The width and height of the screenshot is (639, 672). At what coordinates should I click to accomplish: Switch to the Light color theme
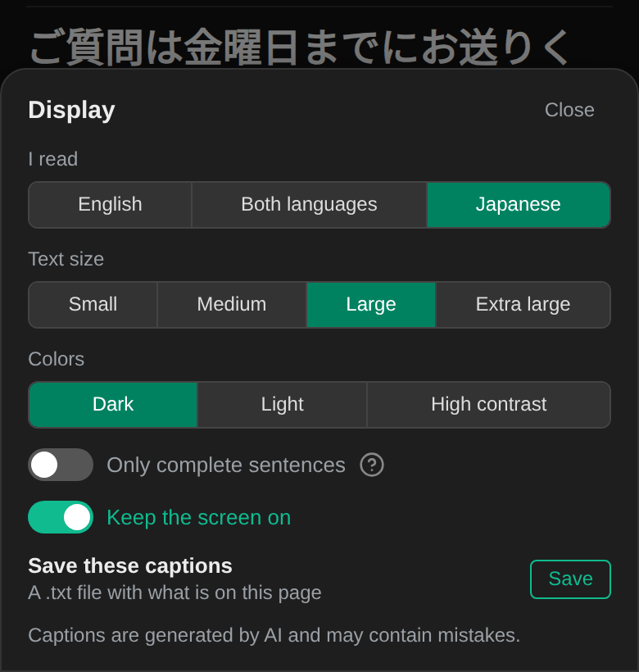pyautogui.click(x=283, y=405)
